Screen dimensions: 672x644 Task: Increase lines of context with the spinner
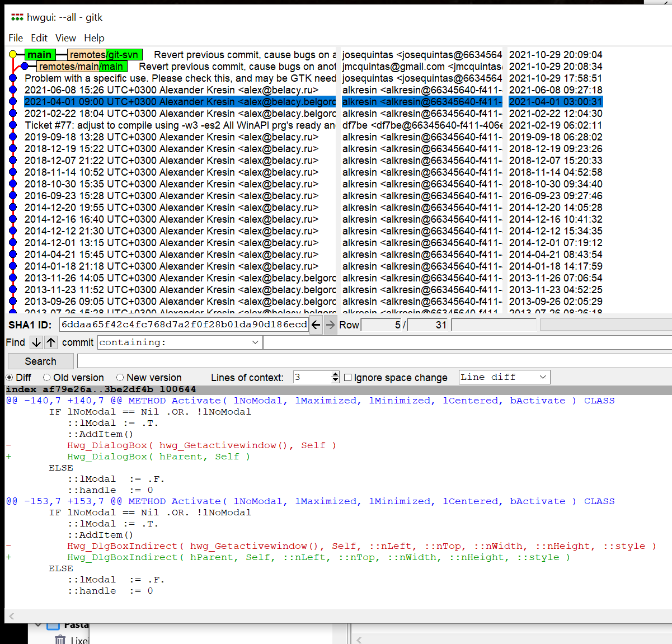[x=335, y=374]
